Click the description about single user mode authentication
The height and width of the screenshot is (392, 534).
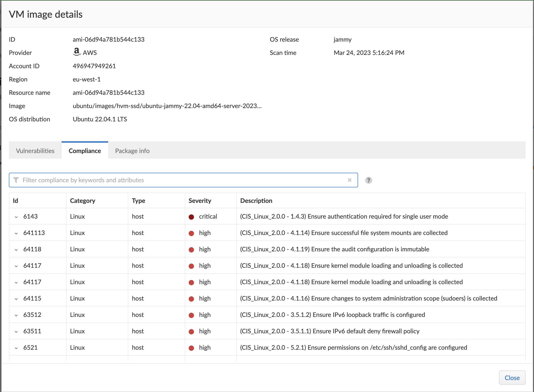coord(344,216)
